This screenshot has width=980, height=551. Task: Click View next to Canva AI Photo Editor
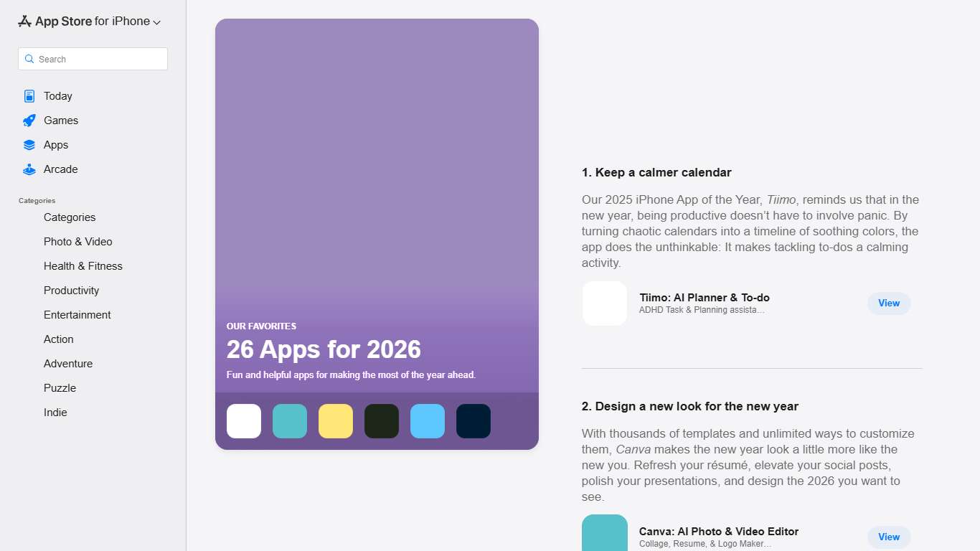(888, 537)
